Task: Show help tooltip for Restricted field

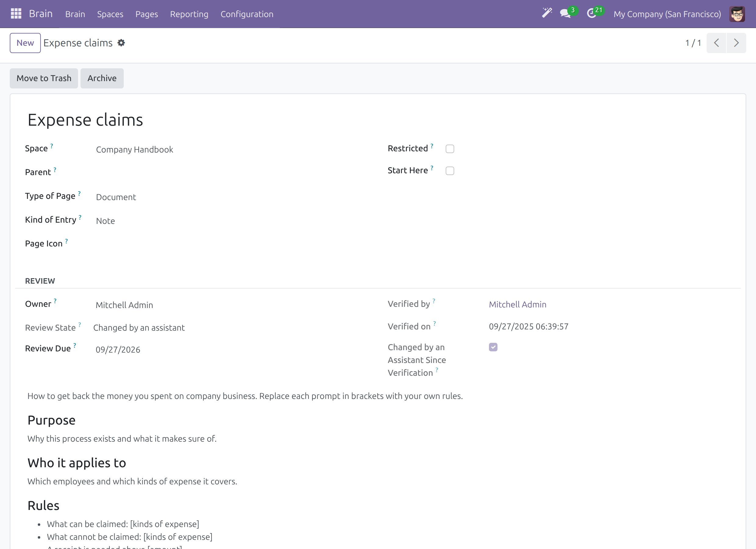Action: click(x=432, y=146)
